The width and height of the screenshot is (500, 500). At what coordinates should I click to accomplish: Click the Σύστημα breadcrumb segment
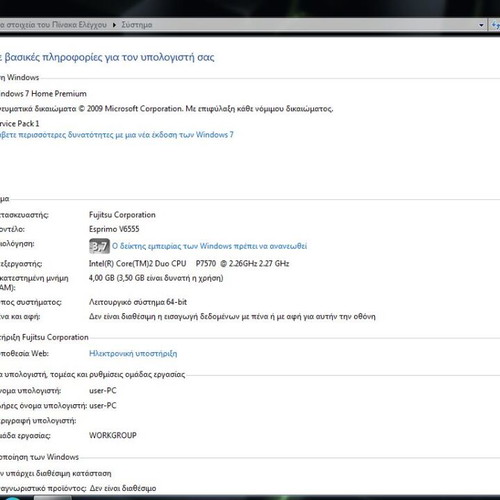(x=137, y=25)
